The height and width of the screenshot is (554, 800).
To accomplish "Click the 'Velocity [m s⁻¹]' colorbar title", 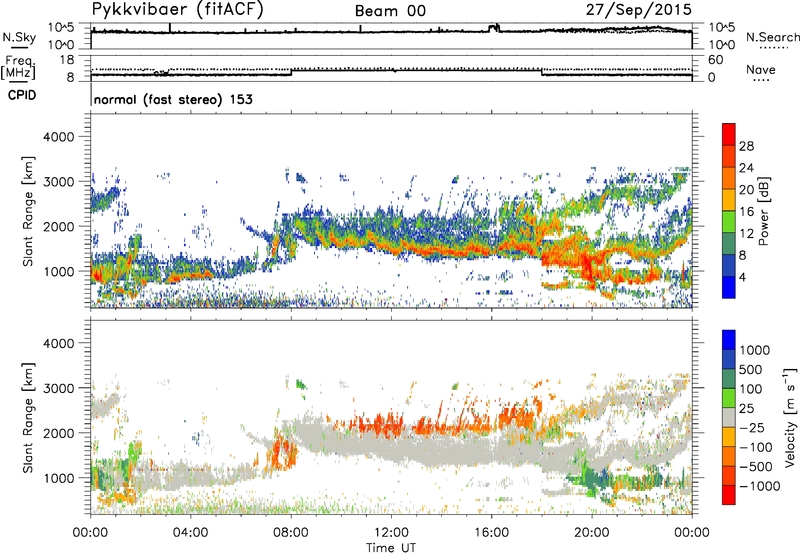I will 790,417.
